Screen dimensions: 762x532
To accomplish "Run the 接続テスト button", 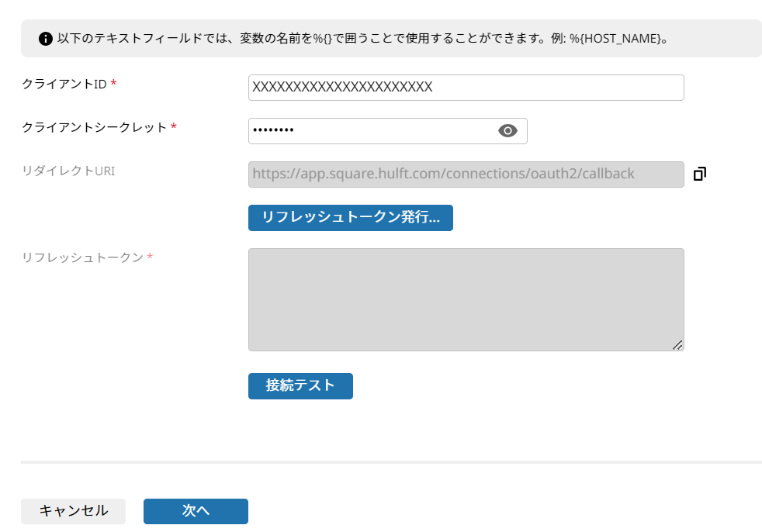I will click(x=300, y=386).
